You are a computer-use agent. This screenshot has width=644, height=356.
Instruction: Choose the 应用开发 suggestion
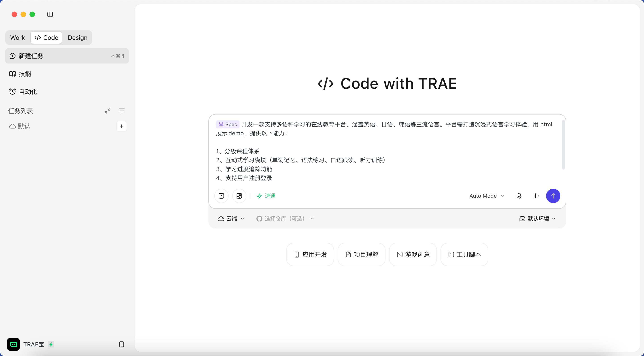click(x=310, y=254)
